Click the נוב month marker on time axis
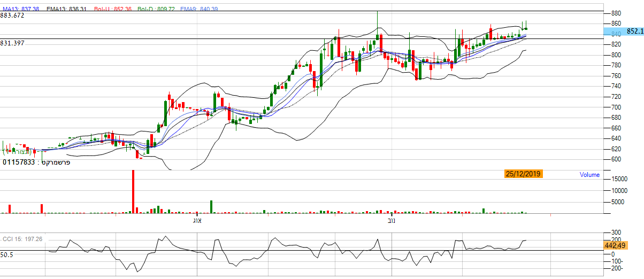This screenshot has height=279, width=644. pyautogui.click(x=391, y=220)
